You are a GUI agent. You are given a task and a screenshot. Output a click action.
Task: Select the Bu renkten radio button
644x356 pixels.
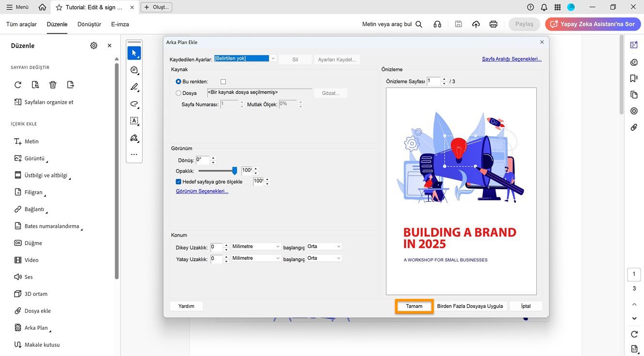click(x=178, y=81)
